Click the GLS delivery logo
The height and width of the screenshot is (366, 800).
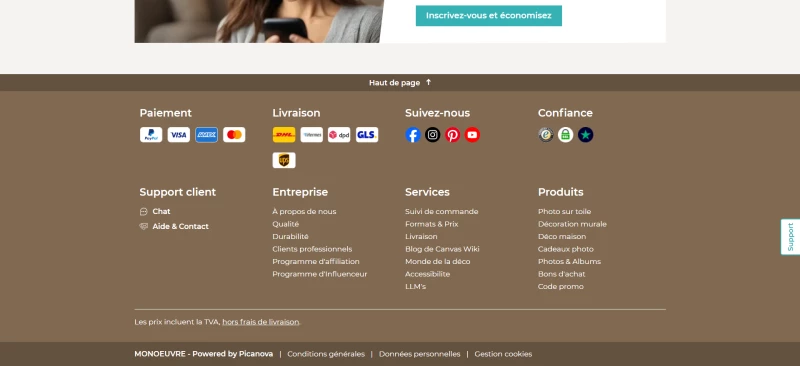[367, 135]
